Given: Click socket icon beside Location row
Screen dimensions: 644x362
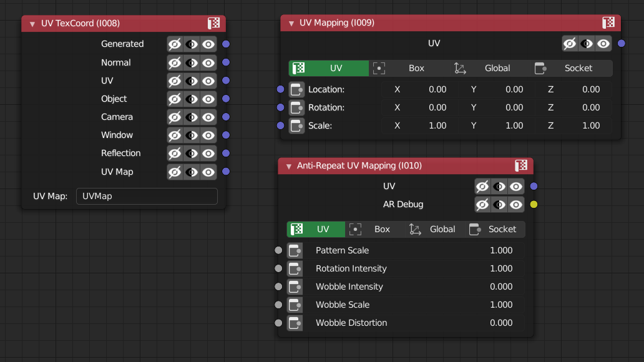Looking at the screenshot, I should pyautogui.click(x=296, y=90).
